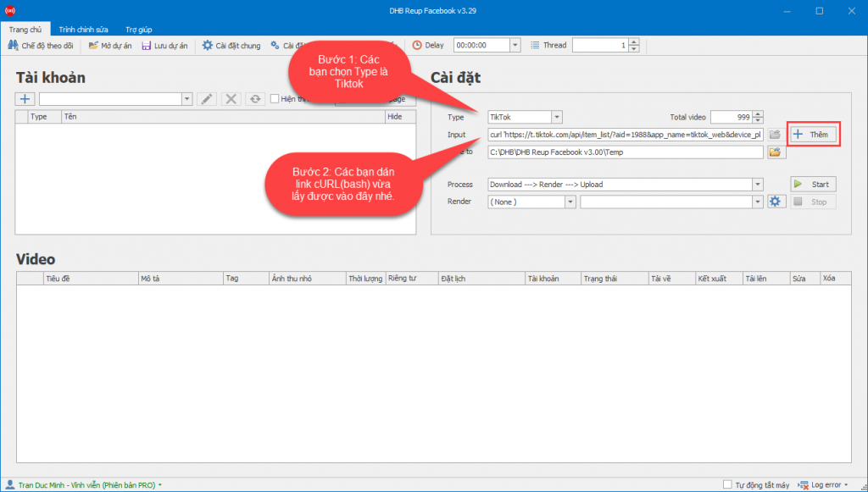The width and height of the screenshot is (868, 492).
Task: Click the Sửa column header
Action: coord(805,279)
